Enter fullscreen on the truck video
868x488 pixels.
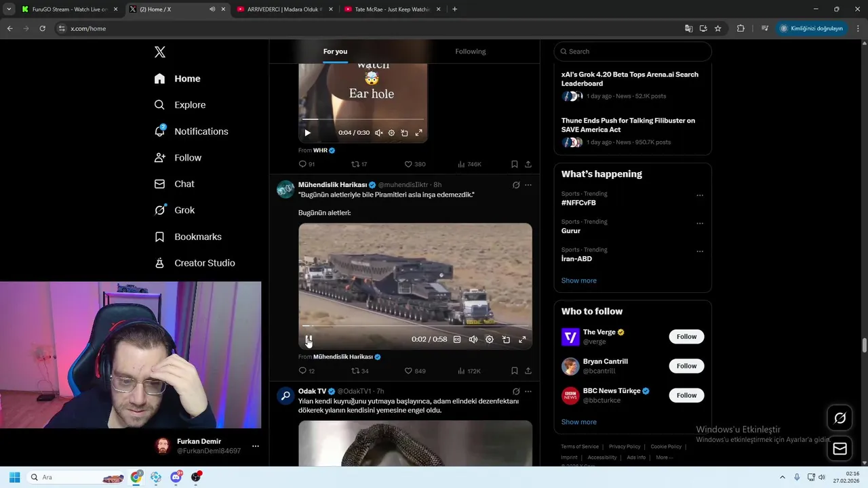522,340
